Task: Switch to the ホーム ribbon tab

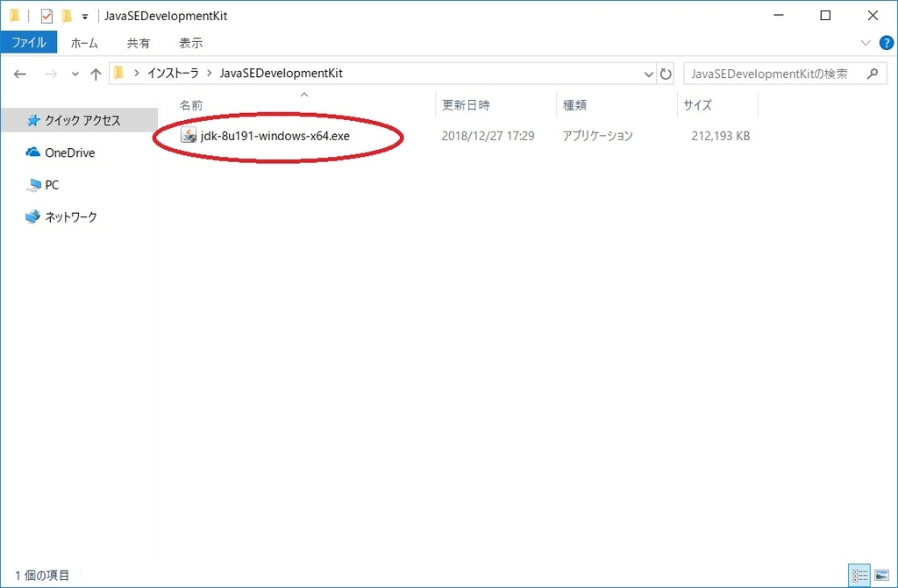Action: pos(84,43)
